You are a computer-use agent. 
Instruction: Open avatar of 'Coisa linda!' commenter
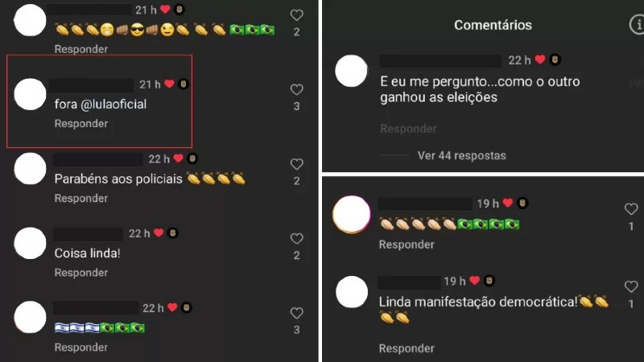(x=30, y=243)
